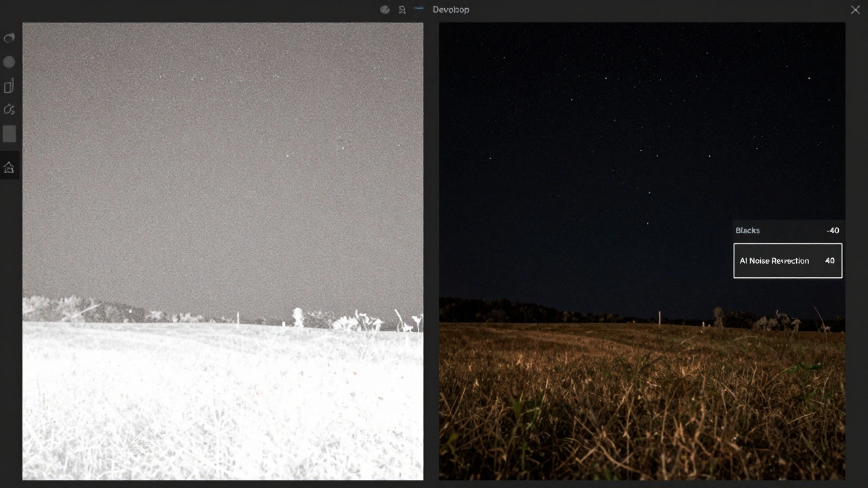Select the lasso scribble tool
Screen dimensions: 868x488
[9, 109]
